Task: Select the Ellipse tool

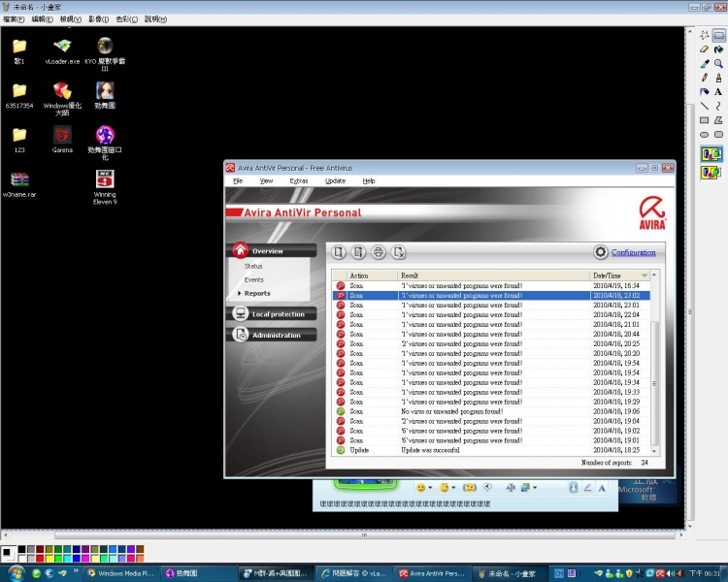Action: tap(705, 135)
